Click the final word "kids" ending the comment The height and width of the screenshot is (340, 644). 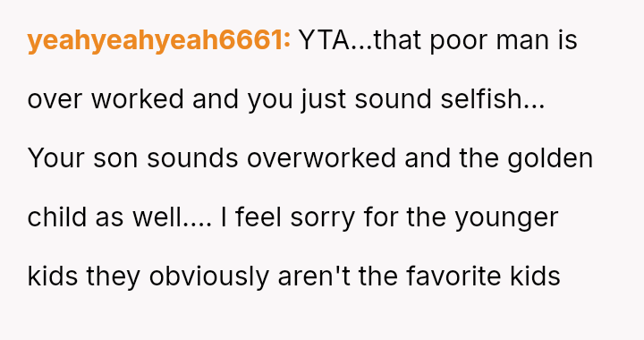click(x=535, y=276)
